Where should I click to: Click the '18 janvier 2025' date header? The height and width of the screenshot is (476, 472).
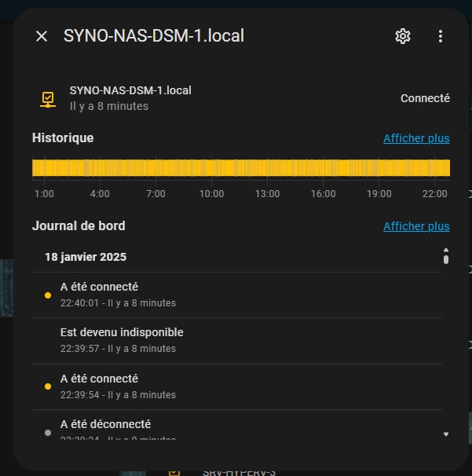click(x=86, y=257)
